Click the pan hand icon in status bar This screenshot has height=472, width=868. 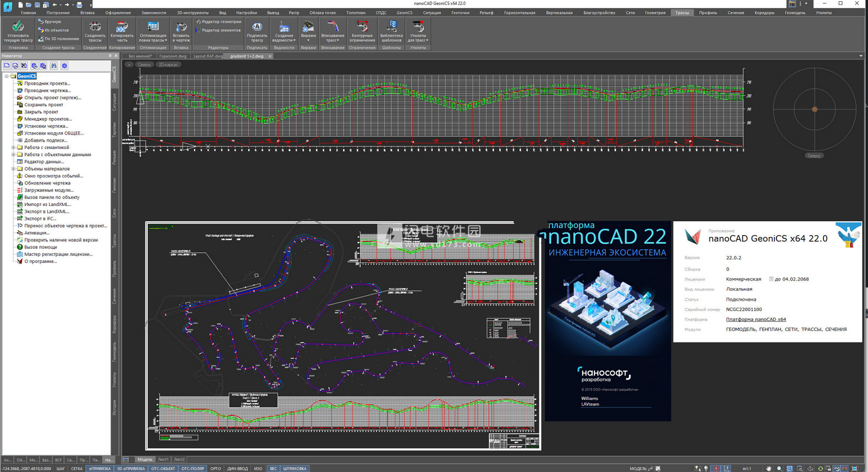pos(768,468)
